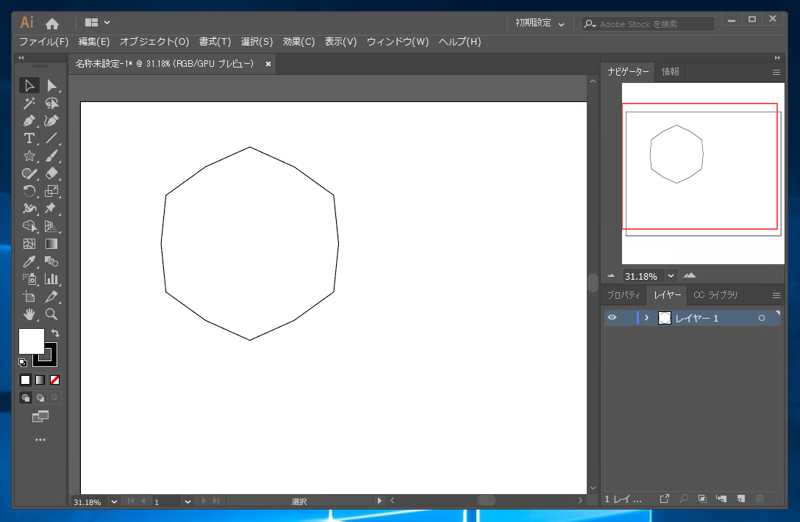This screenshot has width=800, height=522.
Task: Select the Pen tool
Action: (x=29, y=121)
